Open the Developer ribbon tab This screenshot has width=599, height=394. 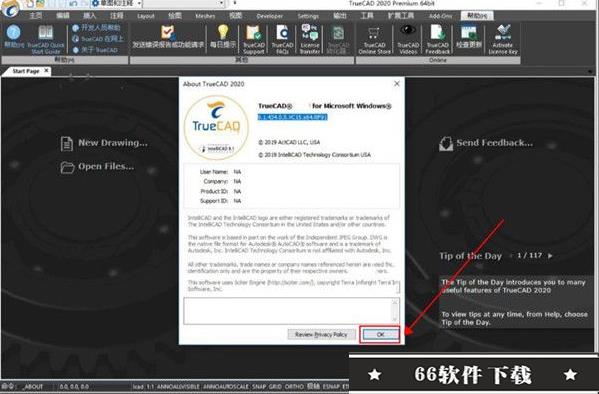(x=270, y=16)
